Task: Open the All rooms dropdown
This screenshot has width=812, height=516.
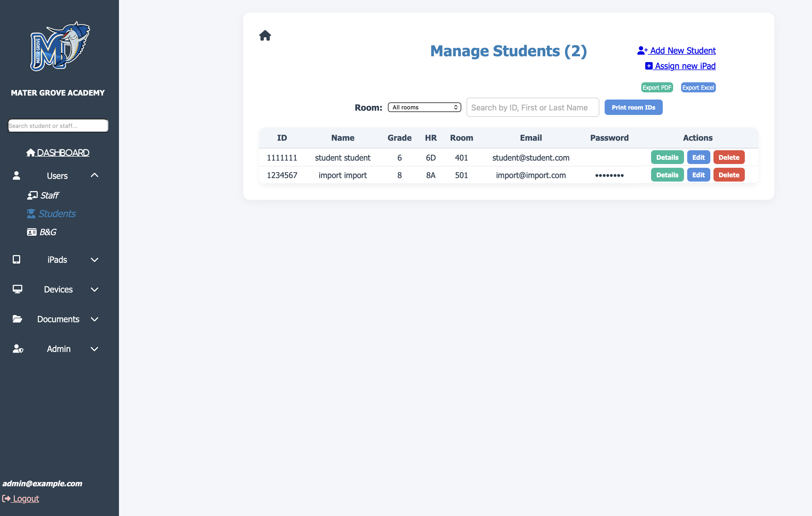Action: (424, 107)
